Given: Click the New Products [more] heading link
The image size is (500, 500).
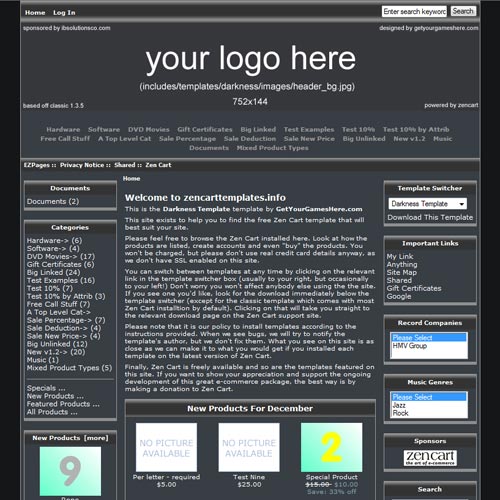Looking at the screenshot, I should (x=70, y=438).
